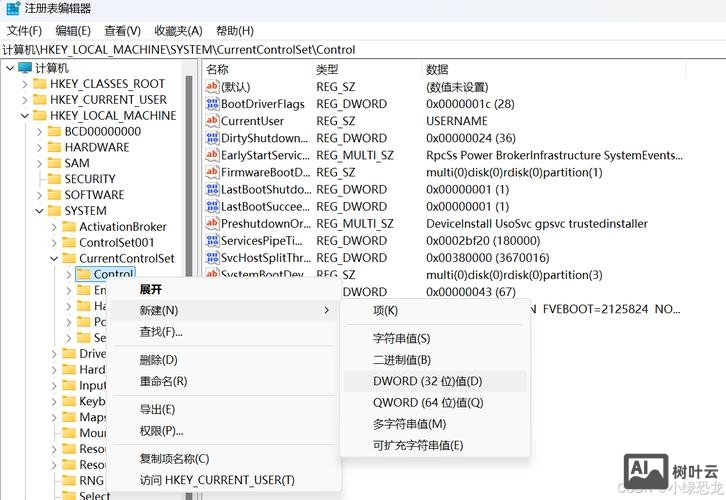Select 可扩充字符串值(E) in the New submenu
726x500 pixels.
(x=435, y=445)
